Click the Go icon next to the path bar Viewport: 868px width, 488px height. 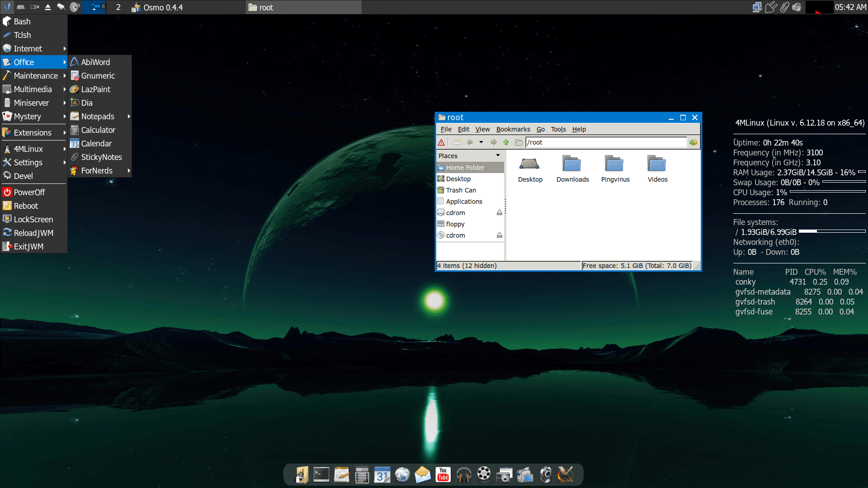(693, 142)
